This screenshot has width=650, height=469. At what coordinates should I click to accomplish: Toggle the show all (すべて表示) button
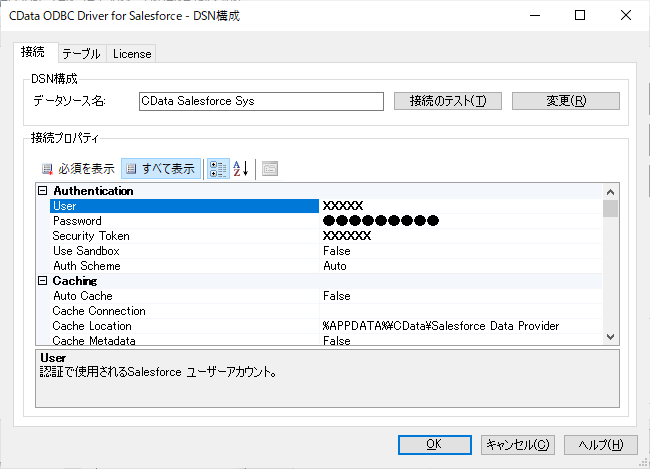pos(161,169)
